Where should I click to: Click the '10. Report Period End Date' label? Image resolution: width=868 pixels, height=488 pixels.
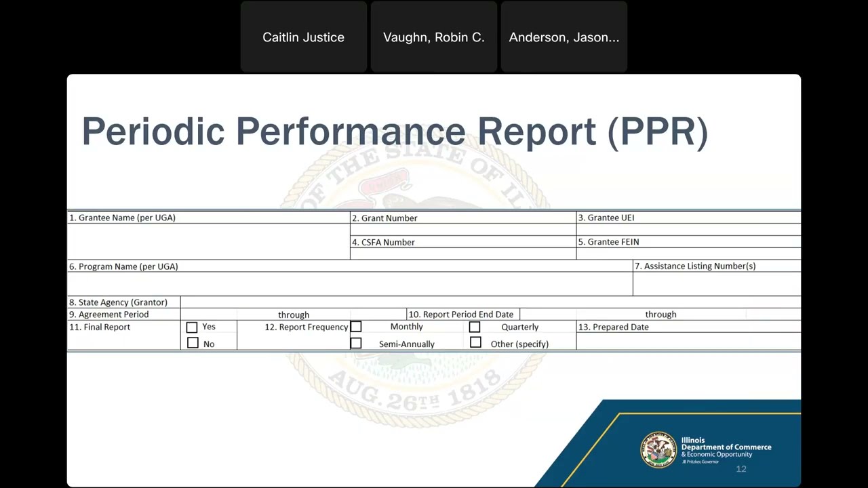pyautogui.click(x=460, y=314)
